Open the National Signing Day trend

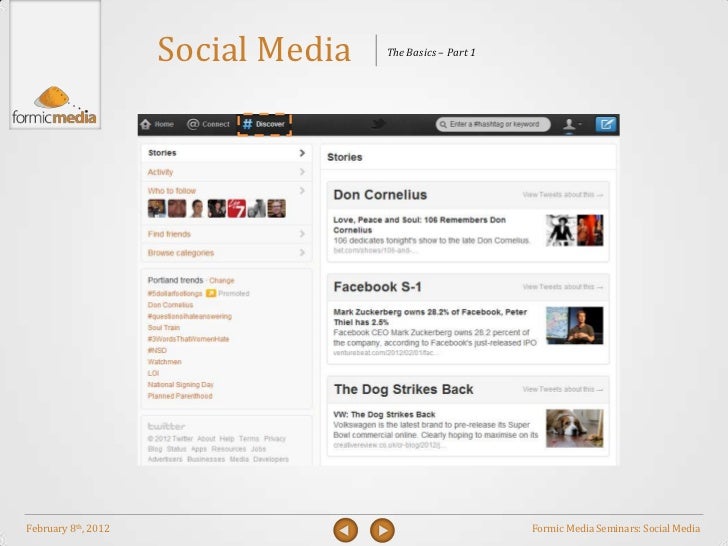pyautogui.click(x=181, y=385)
